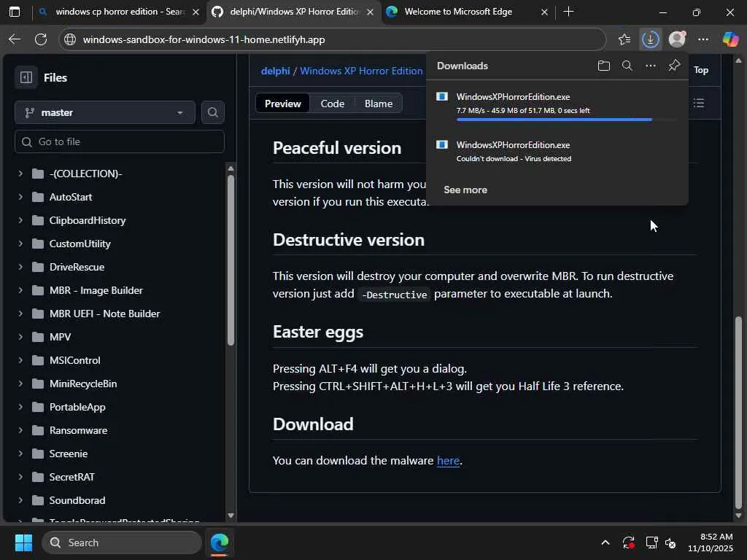
Task: Select the Soundborad folder
Action: tap(77, 500)
